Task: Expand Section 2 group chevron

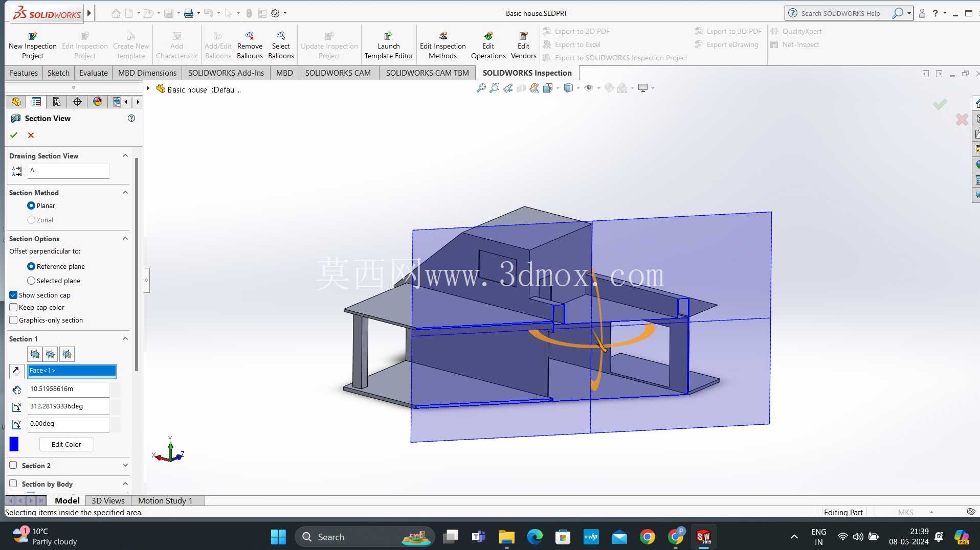Action: pyautogui.click(x=125, y=465)
